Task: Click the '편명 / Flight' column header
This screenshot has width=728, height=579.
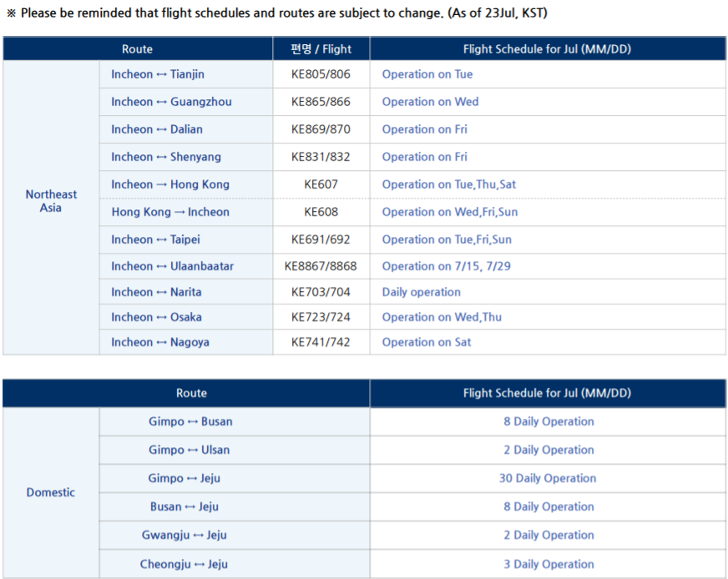Action: click(x=321, y=48)
